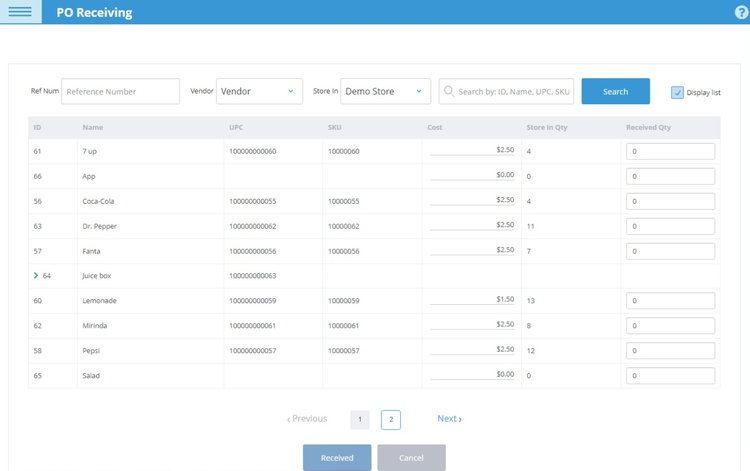750x471 pixels.
Task: Expand the Juice box row chevron
Action: [36, 275]
